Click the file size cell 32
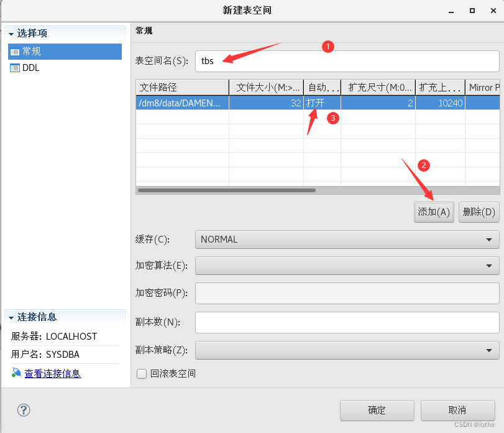 (x=266, y=103)
